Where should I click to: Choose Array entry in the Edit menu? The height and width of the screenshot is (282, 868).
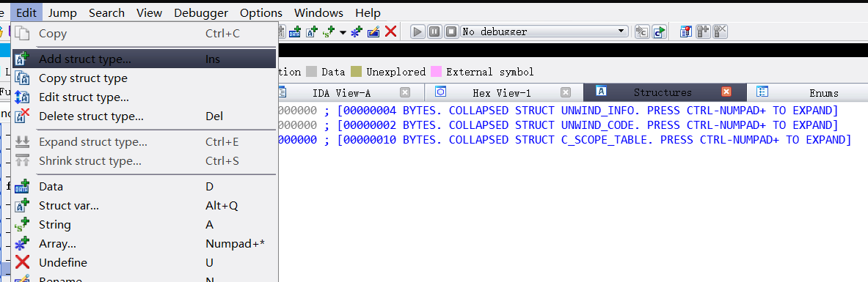144,243
